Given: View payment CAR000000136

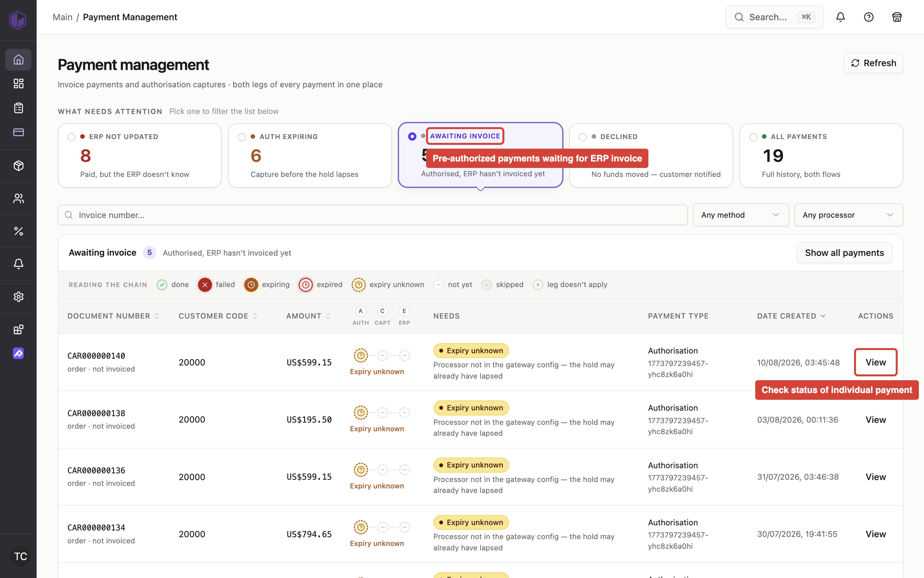Looking at the screenshot, I should (x=876, y=477).
